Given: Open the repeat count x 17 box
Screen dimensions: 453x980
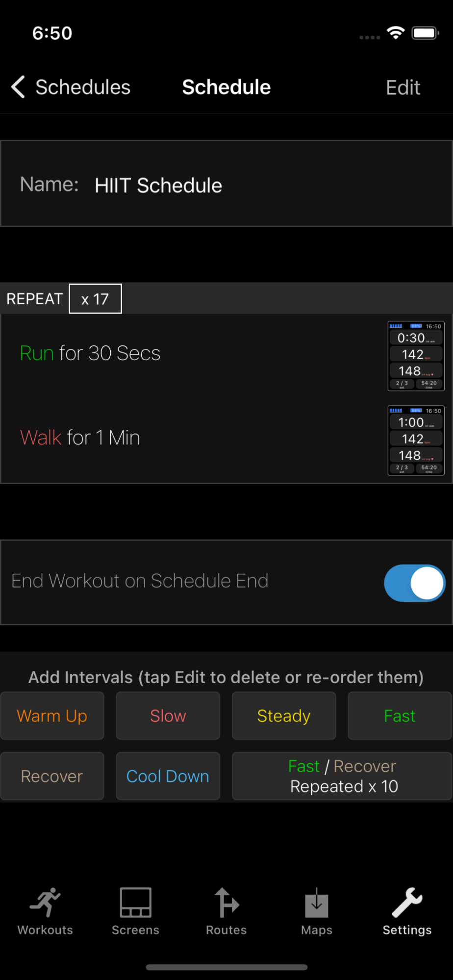Looking at the screenshot, I should [x=95, y=299].
